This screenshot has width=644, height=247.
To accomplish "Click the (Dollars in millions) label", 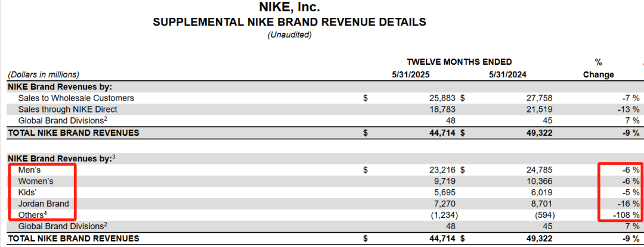I will (x=43, y=75).
